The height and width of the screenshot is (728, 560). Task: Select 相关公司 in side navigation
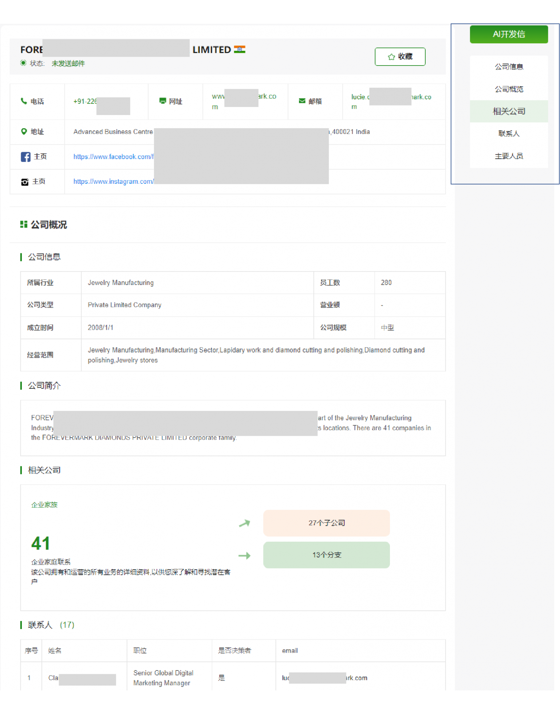508,111
